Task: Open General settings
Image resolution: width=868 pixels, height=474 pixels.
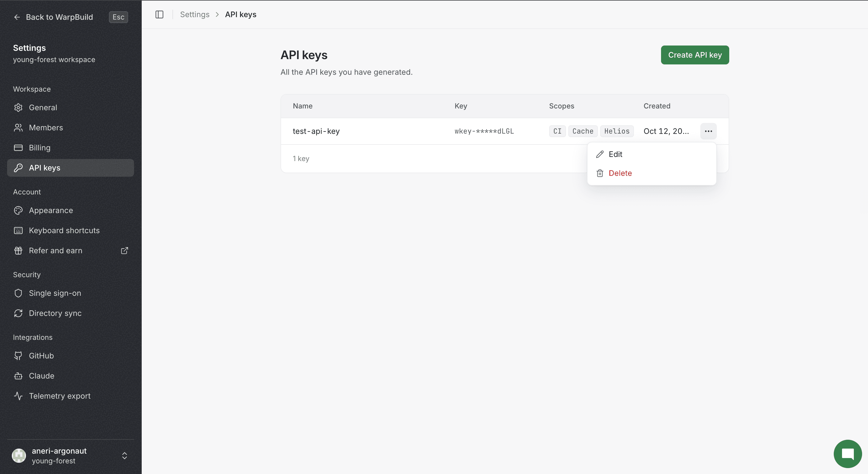Action: click(71, 108)
